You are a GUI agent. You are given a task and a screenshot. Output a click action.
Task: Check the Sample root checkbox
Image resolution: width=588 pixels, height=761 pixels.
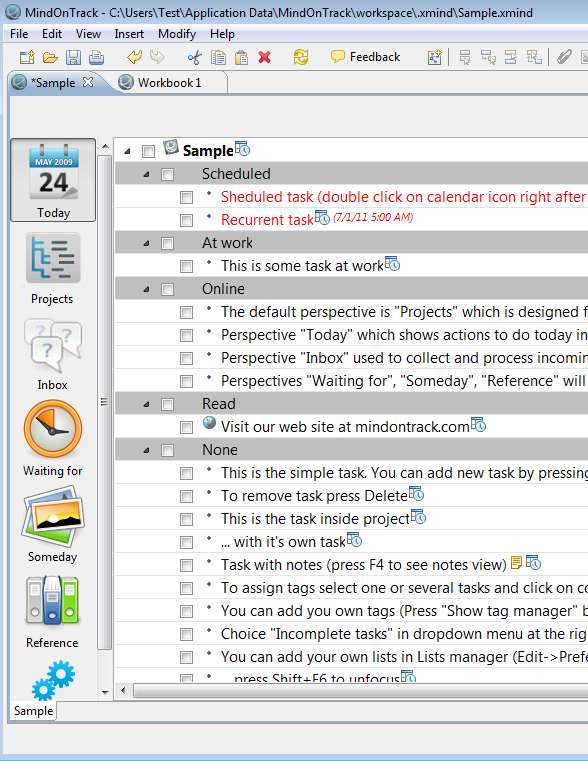[x=148, y=151]
